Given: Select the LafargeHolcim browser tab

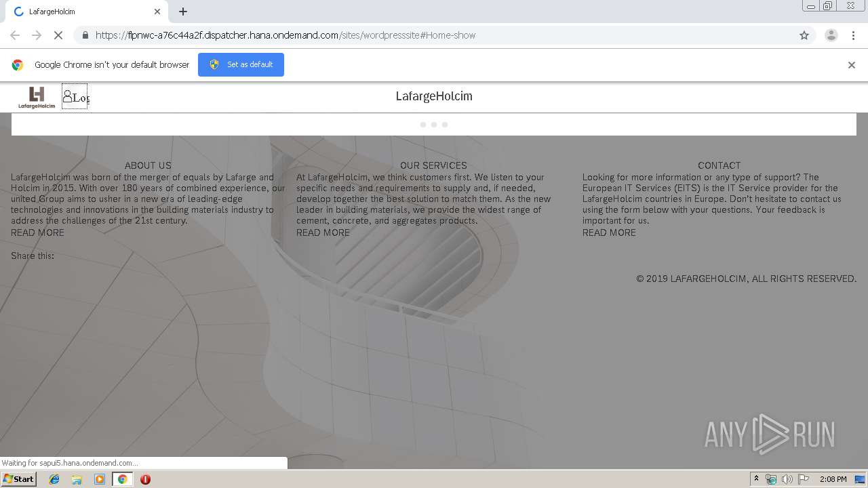Looking at the screenshot, I should pyautogui.click(x=85, y=12).
